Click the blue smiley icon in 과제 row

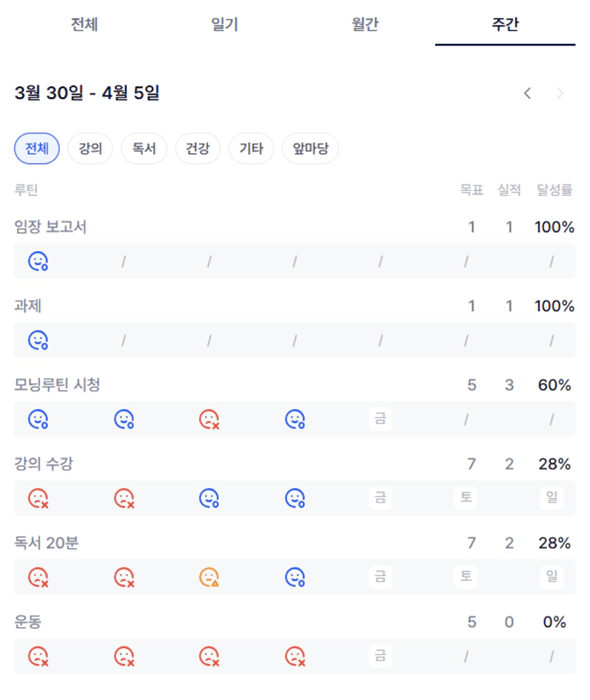(x=38, y=340)
